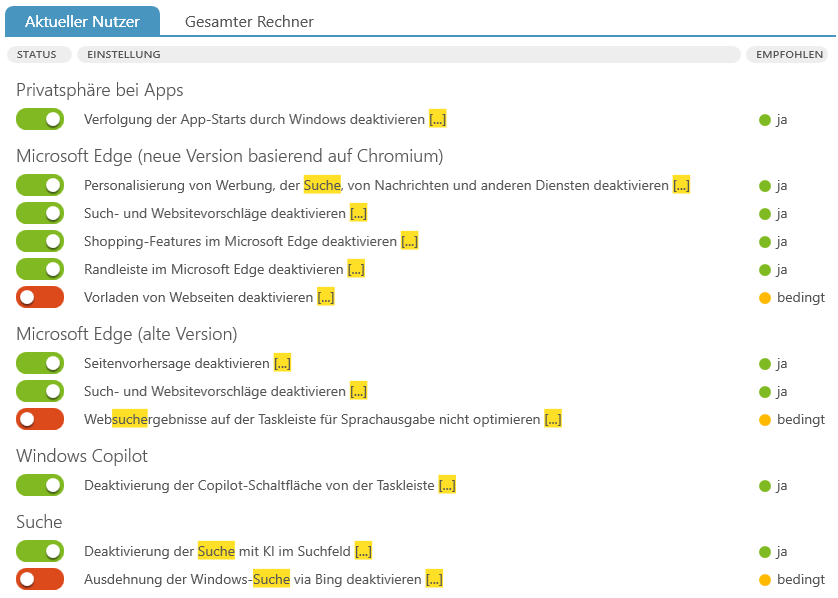Expand [...] for Windows-Suche via Bing
Screen dimensions: 838x598
pos(434,579)
